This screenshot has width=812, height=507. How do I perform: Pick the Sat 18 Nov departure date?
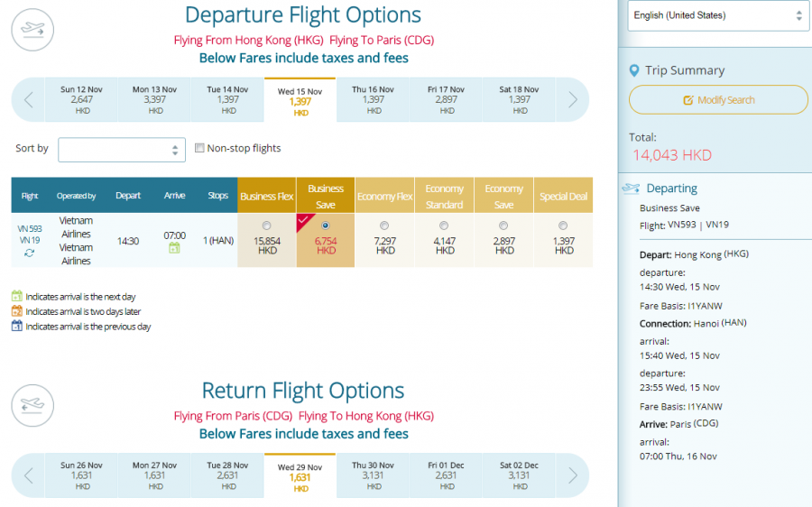coord(519,100)
